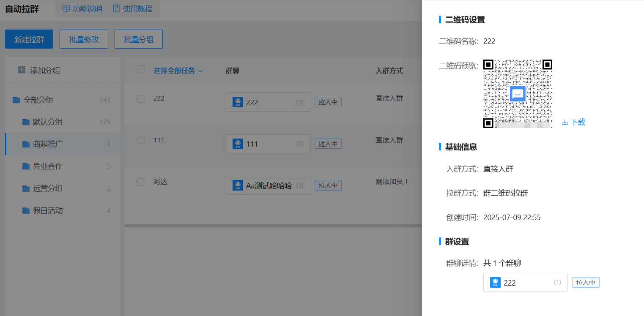Click the count 143 beside 全部分组
The image size is (644, 316).
click(105, 100)
